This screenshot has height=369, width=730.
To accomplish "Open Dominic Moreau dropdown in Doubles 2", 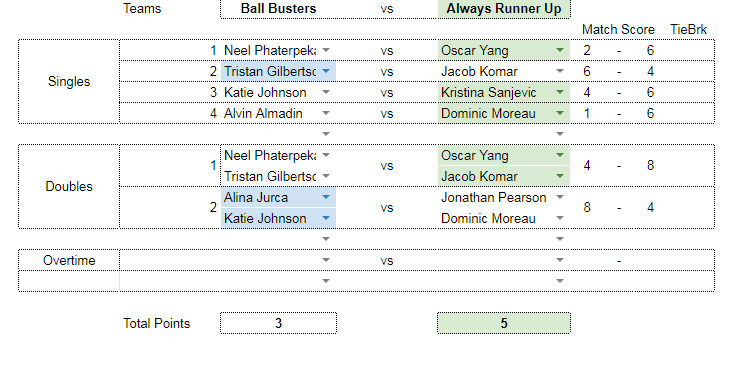I will [x=560, y=218].
